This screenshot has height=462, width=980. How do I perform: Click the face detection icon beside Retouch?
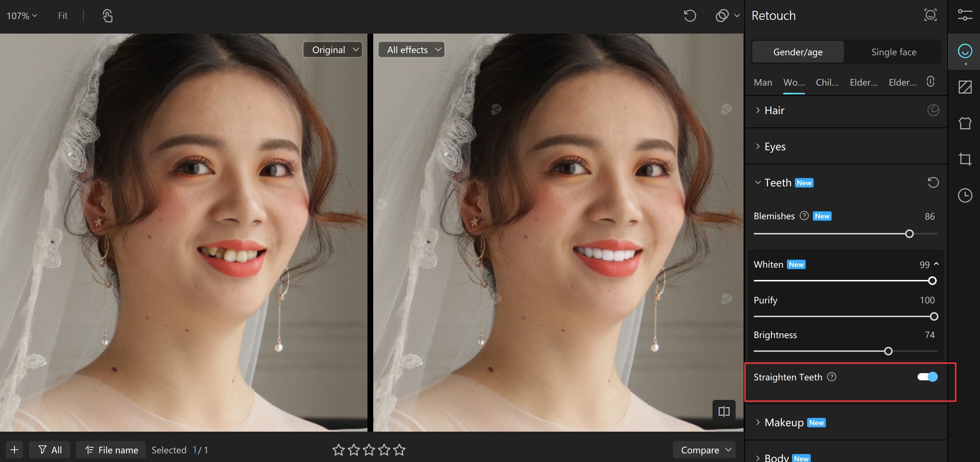[930, 15]
